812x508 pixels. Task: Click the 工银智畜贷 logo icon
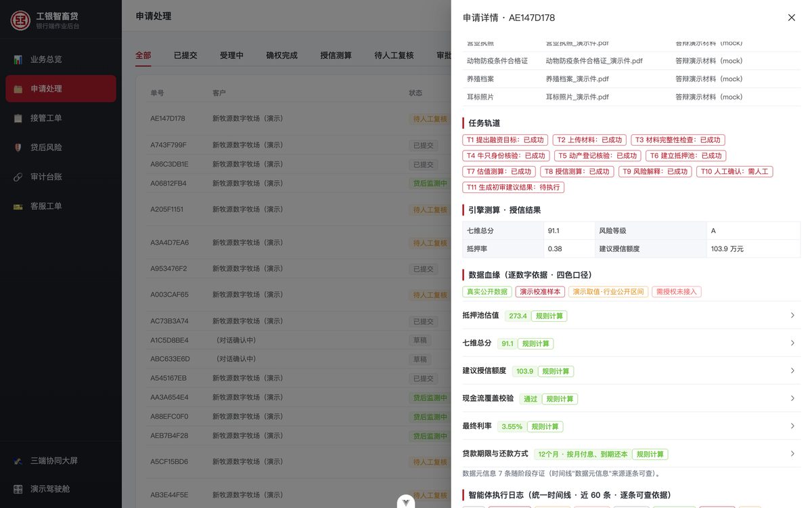tap(20, 20)
